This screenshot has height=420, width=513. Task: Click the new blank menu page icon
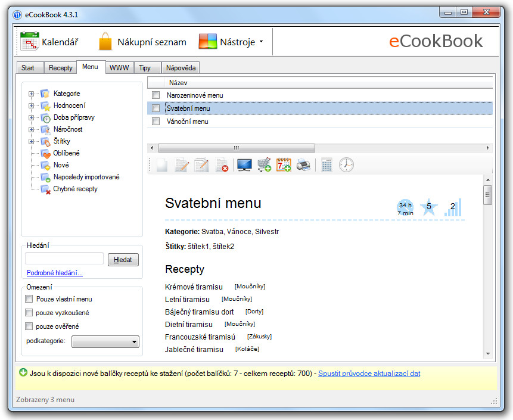tap(162, 165)
